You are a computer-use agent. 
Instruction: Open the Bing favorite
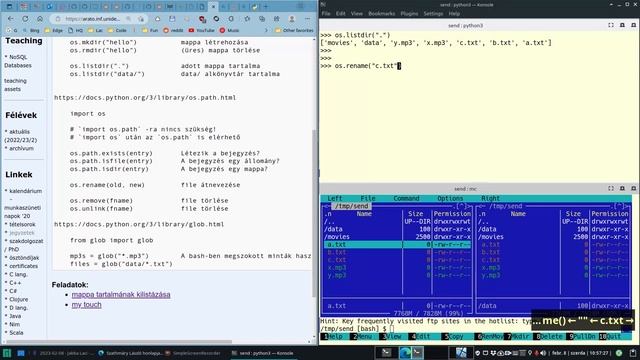pyautogui.click(x=31, y=30)
